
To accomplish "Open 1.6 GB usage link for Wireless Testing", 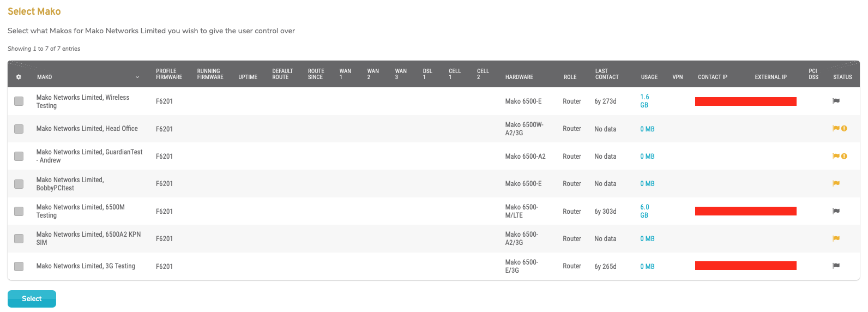I will point(644,101).
